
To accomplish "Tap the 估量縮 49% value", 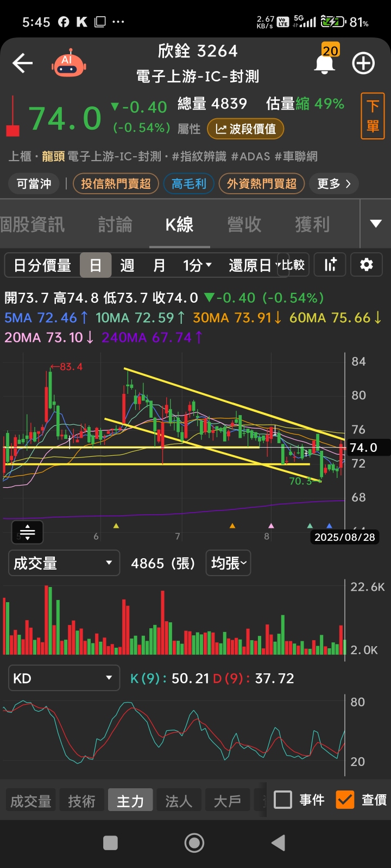I will click(305, 104).
